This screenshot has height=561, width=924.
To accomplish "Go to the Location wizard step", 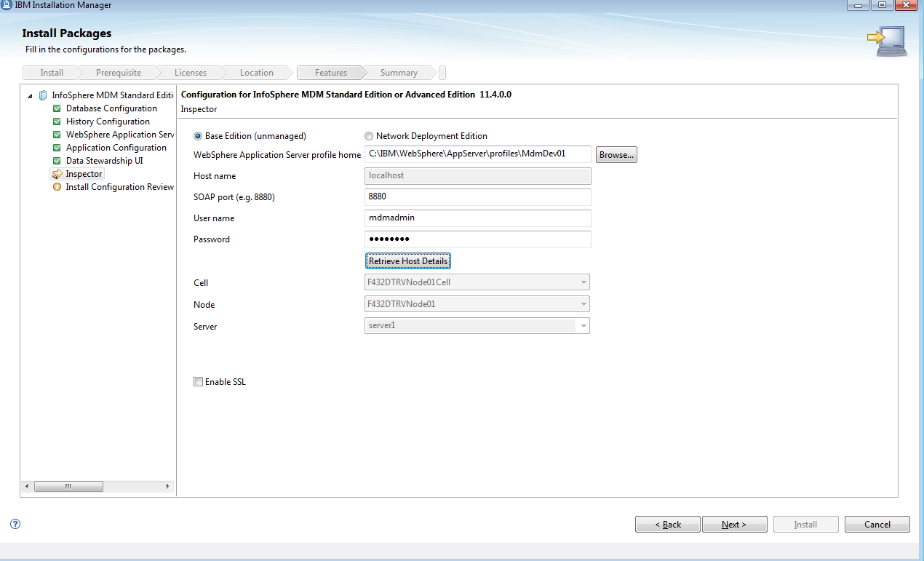I will 257,73.
